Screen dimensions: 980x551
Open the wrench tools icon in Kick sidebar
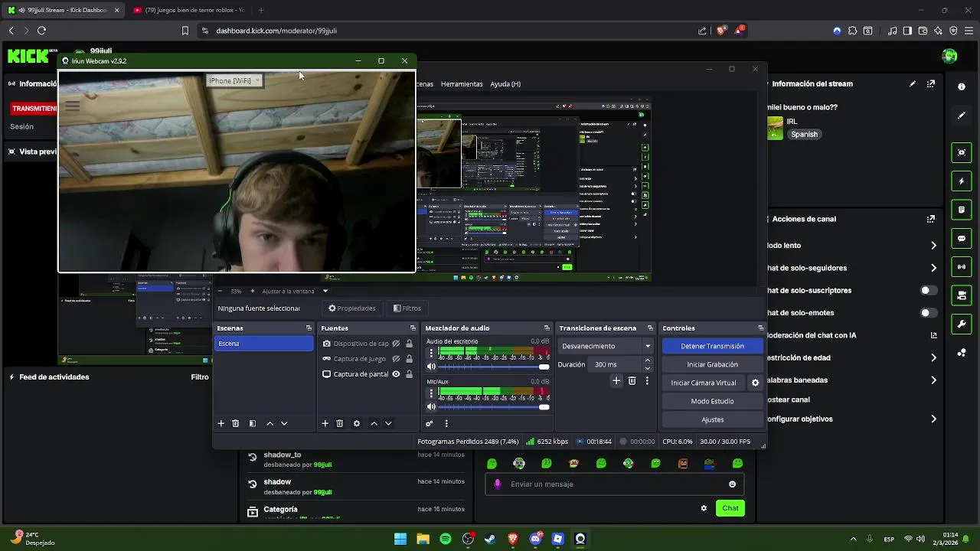pyautogui.click(x=962, y=324)
